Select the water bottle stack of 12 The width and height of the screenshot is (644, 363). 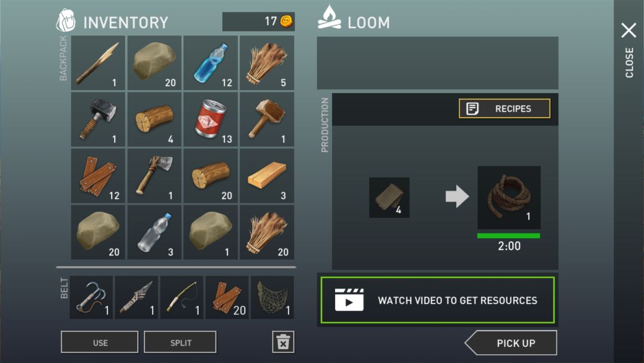(x=210, y=63)
